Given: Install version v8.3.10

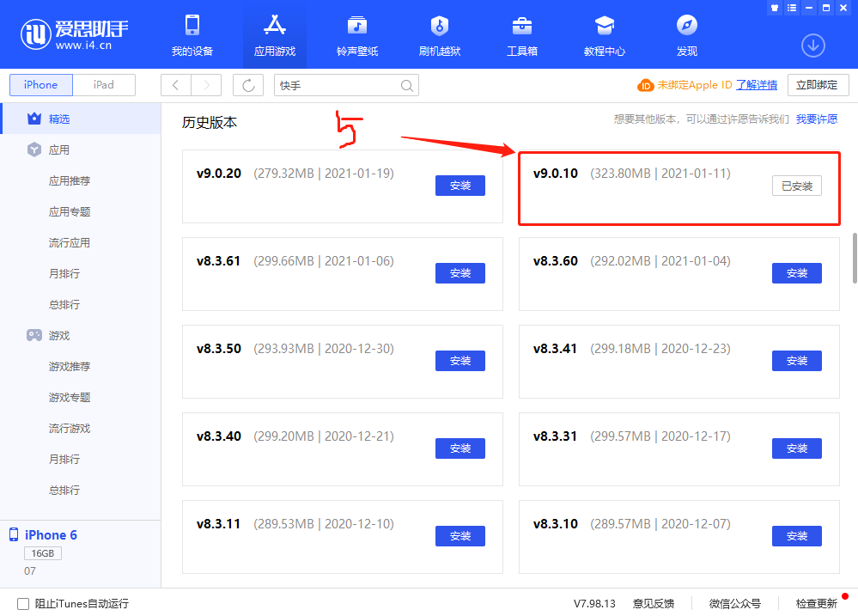Looking at the screenshot, I should tap(797, 536).
